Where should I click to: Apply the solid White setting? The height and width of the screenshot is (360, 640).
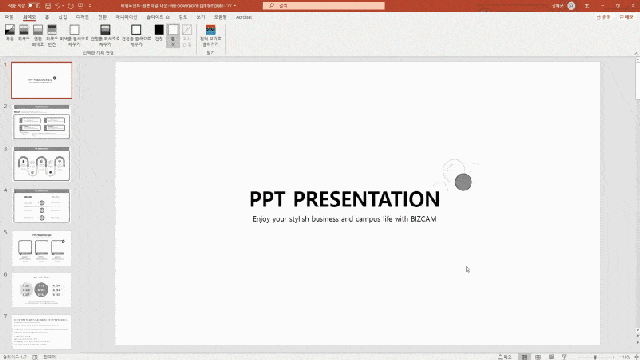click(173, 35)
